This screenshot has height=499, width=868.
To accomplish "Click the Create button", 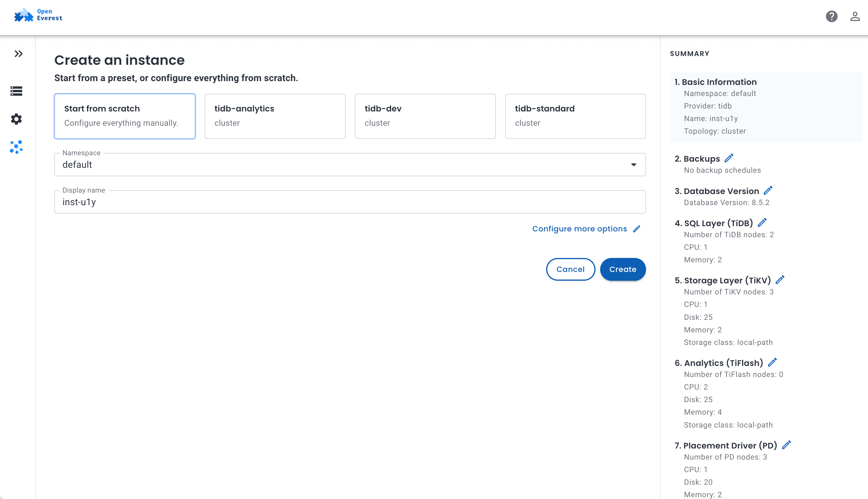I will click(623, 269).
